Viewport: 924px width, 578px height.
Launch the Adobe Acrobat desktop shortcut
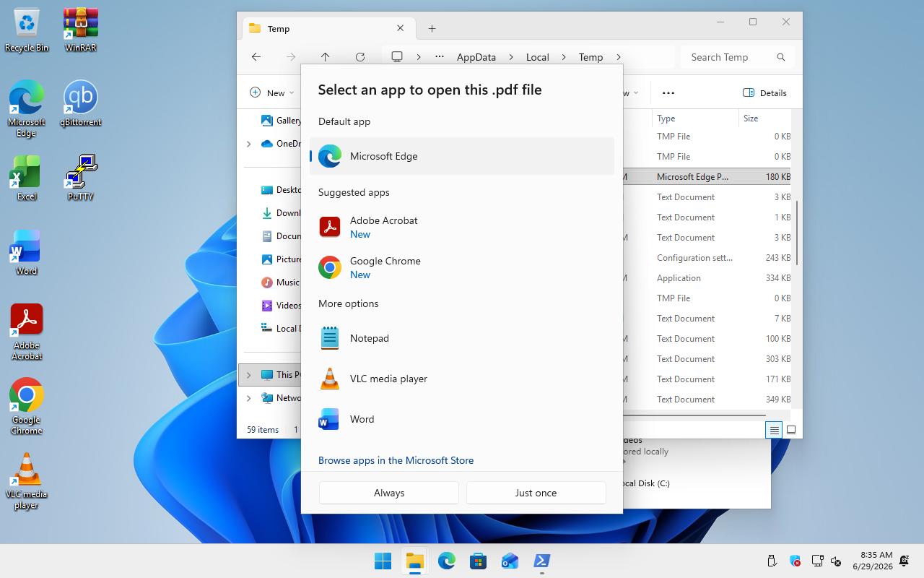click(27, 332)
